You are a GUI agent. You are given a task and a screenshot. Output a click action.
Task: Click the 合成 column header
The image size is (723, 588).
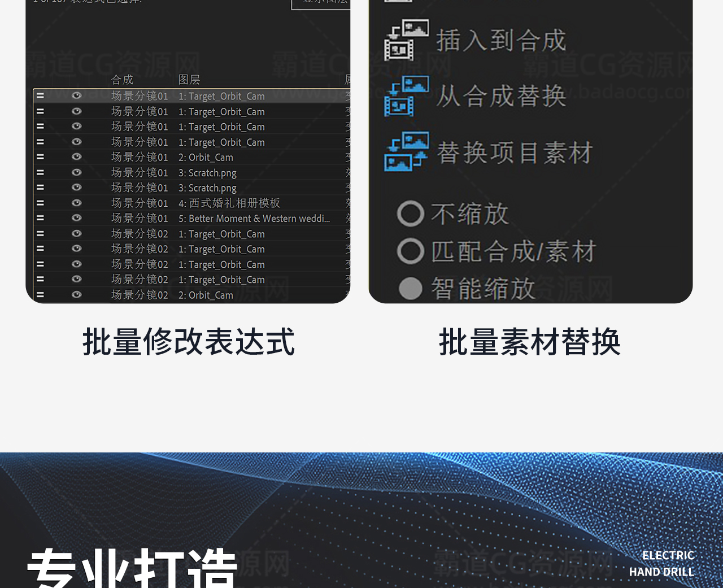(122, 80)
